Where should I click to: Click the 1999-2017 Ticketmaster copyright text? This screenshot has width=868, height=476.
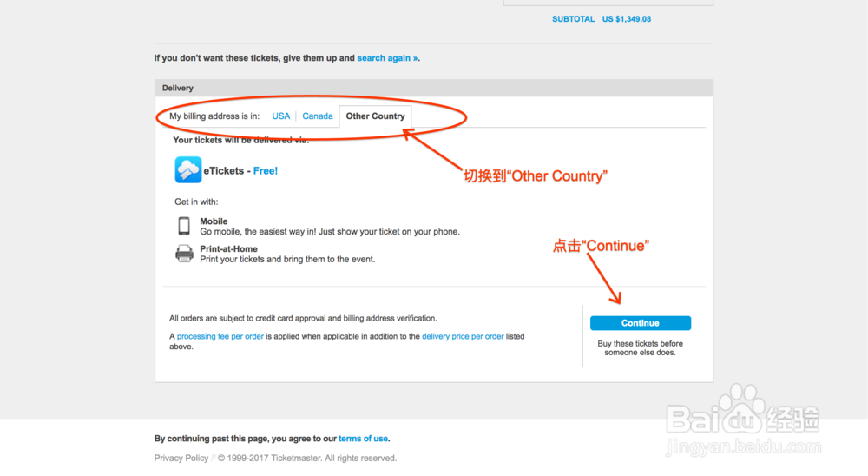pos(307,459)
